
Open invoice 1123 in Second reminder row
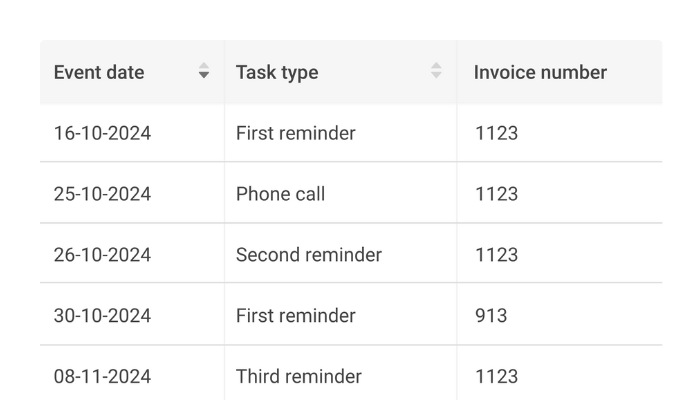[x=496, y=255]
